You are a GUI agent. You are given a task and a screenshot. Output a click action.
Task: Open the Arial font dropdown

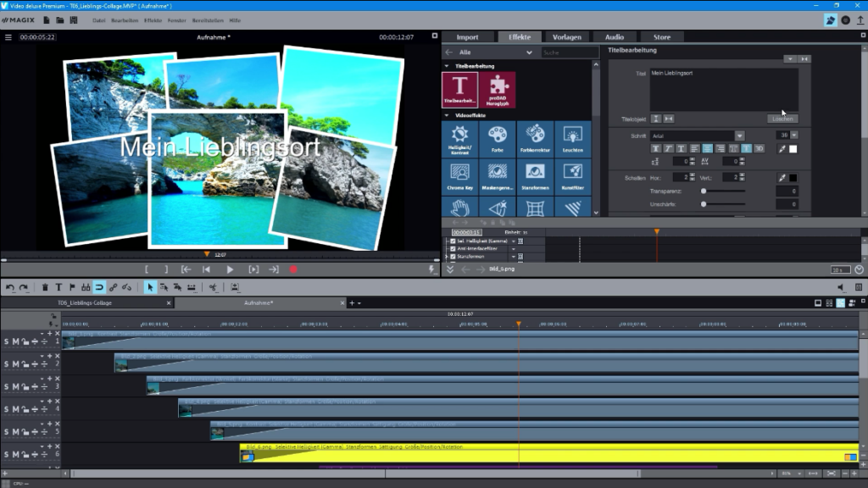click(739, 136)
